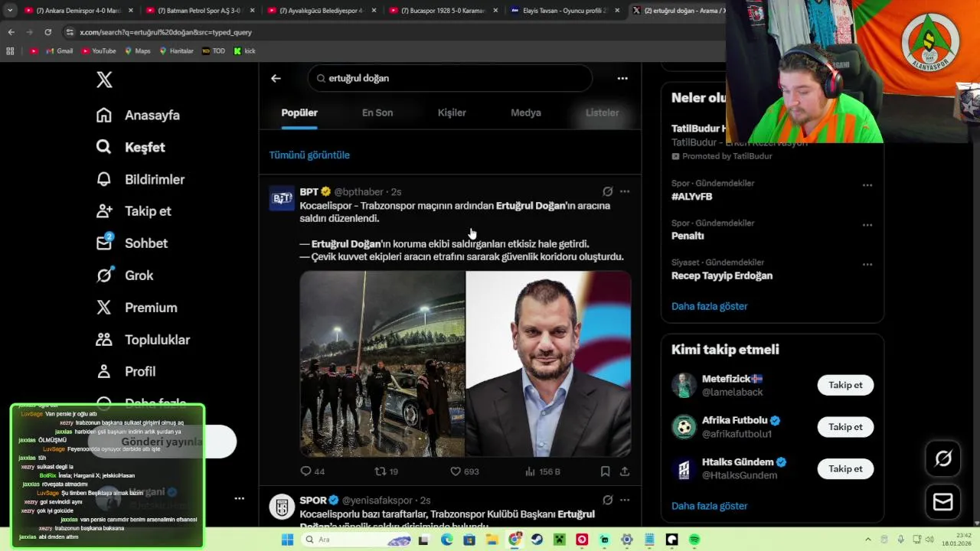The height and width of the screenshot is (551, 980).
Task: Open Bildirimler notifications
Action: (140, 179)
